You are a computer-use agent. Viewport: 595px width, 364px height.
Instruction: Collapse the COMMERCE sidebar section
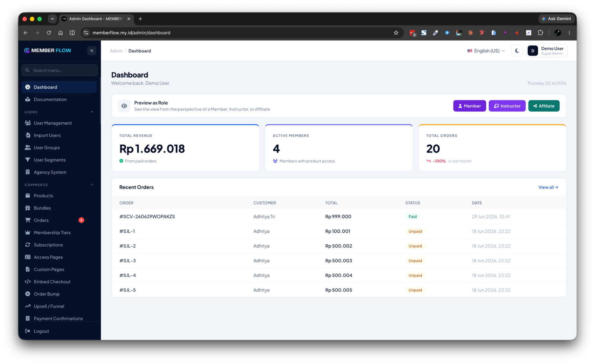[92, 185]
